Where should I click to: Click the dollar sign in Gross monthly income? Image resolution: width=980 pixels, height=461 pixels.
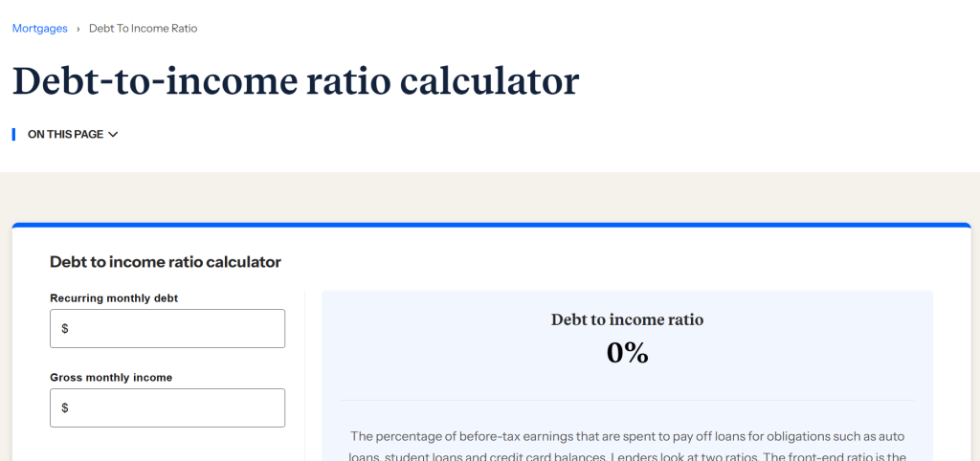[65, 407]
